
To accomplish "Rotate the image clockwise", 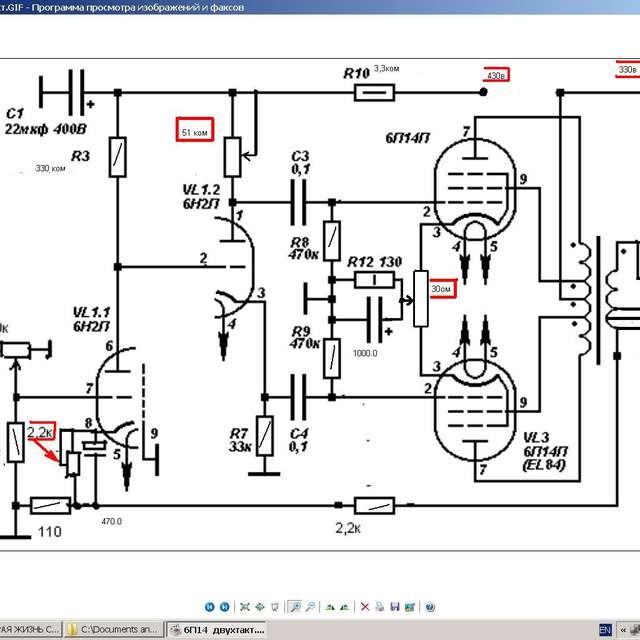I will (330, 607).
